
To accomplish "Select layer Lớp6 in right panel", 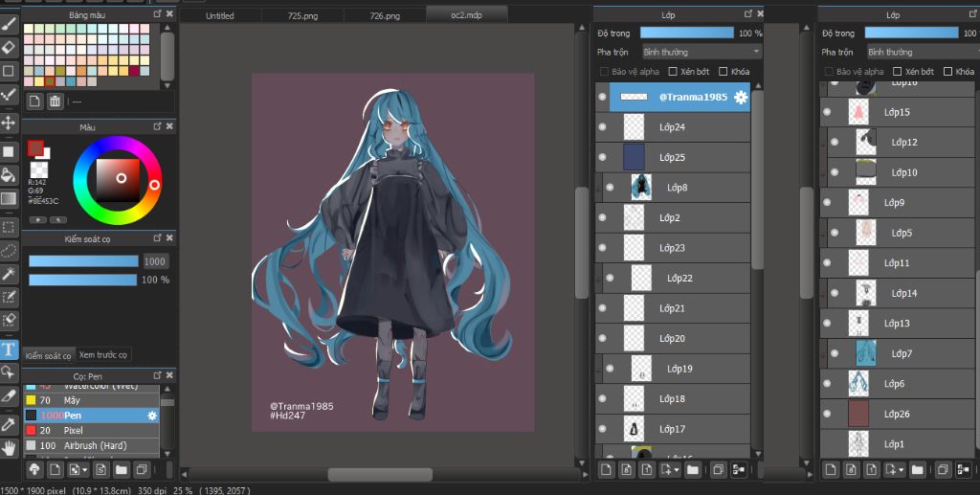I will click(x=898, y=384).
